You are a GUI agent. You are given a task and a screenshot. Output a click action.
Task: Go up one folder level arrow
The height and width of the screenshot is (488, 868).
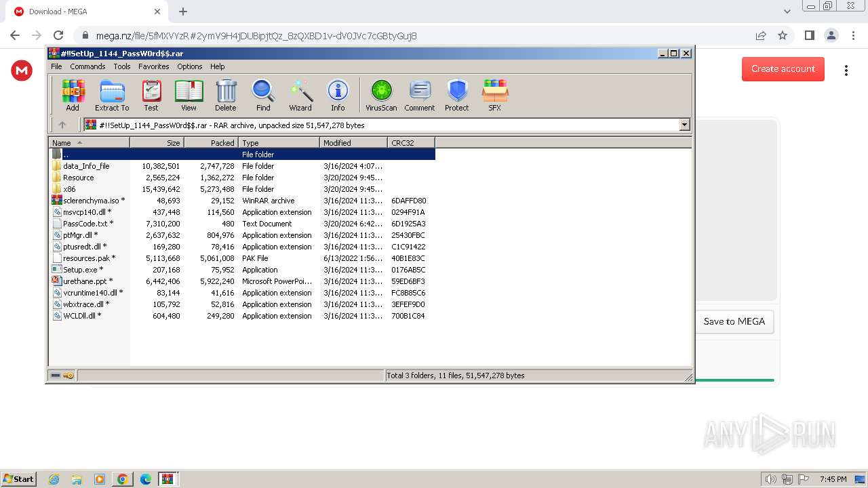[x=62, y=125]
